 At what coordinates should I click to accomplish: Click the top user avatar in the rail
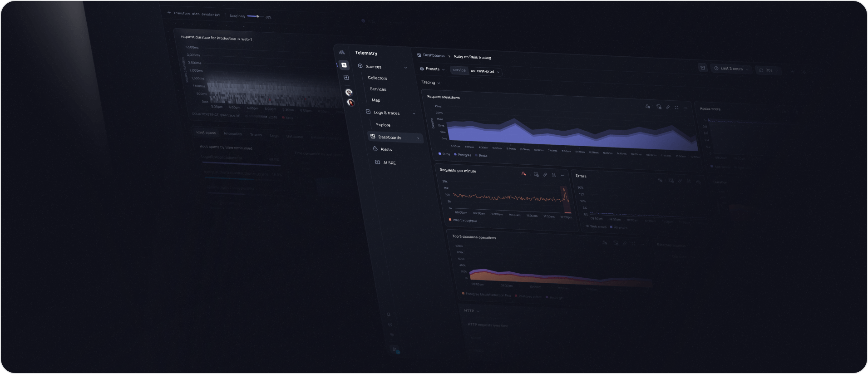click(349, 92)
